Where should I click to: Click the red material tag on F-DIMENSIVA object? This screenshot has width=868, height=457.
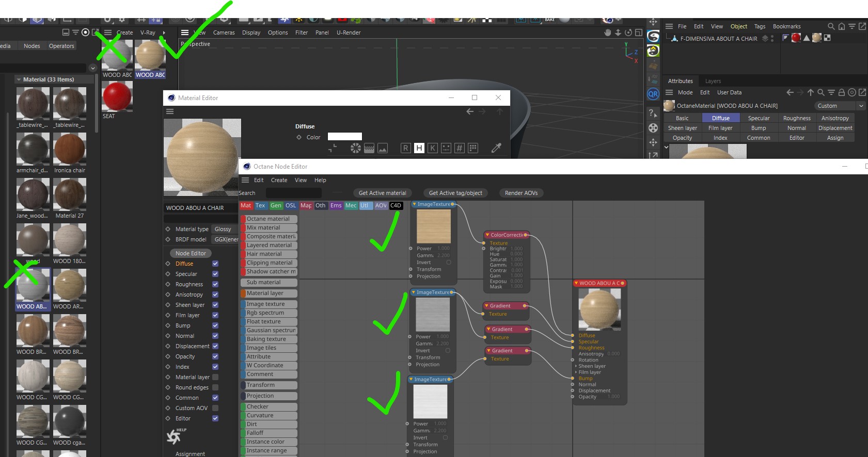(796, 38)
